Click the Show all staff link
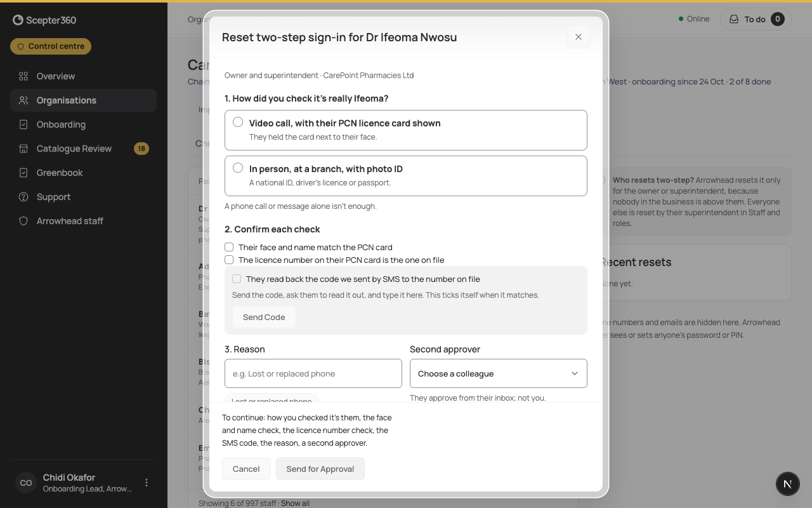 coord(295,503)
